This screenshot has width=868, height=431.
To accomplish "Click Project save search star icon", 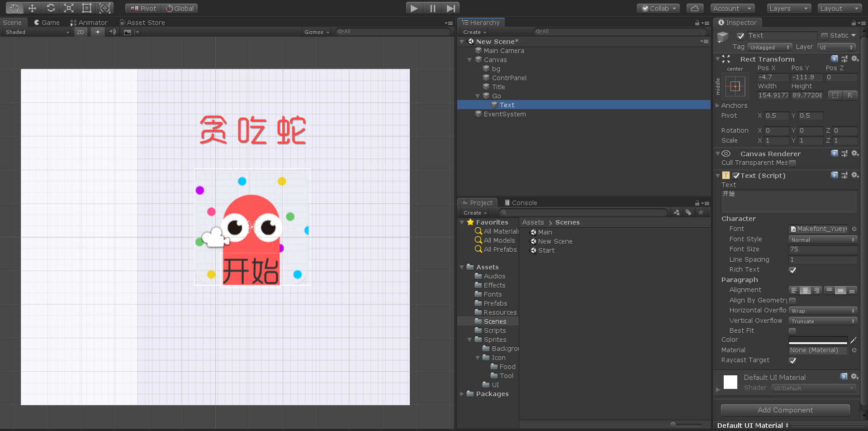I will click(701, 212).
